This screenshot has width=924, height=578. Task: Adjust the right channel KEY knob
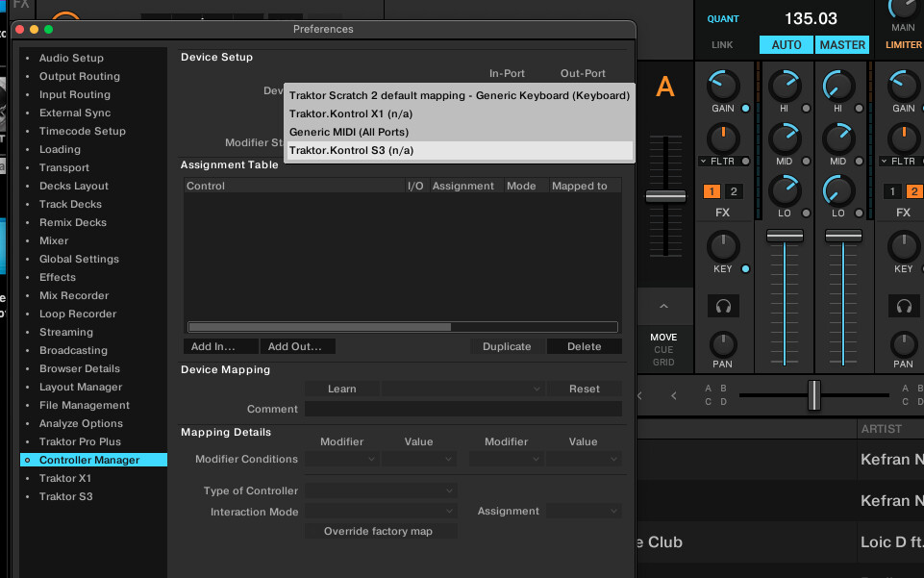click(904, 246)
